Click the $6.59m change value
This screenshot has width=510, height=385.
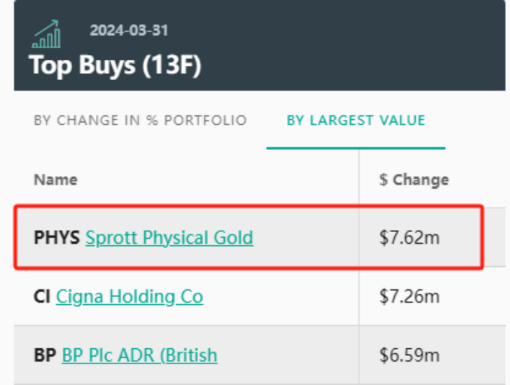click(x=410, y=355)
